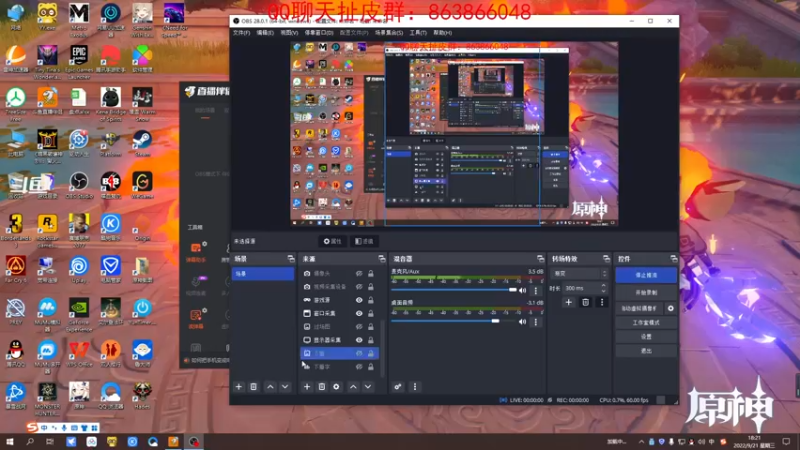Open advanced audio properties in the mixer
Screen dimensions: 800x450
pos(397,387)
